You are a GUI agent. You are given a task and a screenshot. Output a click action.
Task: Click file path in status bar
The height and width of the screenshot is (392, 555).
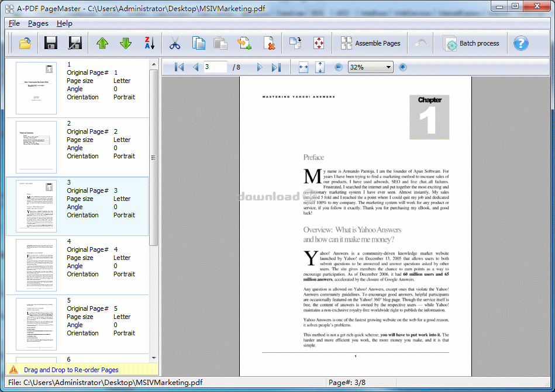tap(105, 383)
